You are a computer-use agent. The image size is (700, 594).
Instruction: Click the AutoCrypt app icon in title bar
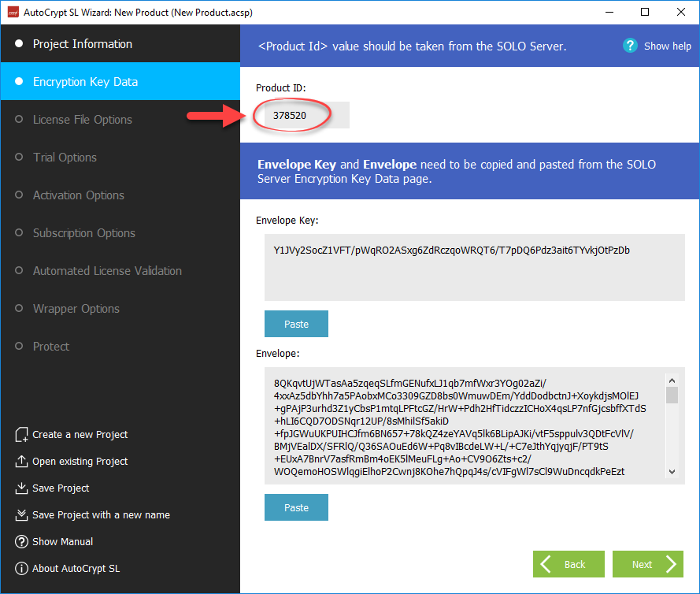click(13, 12)
